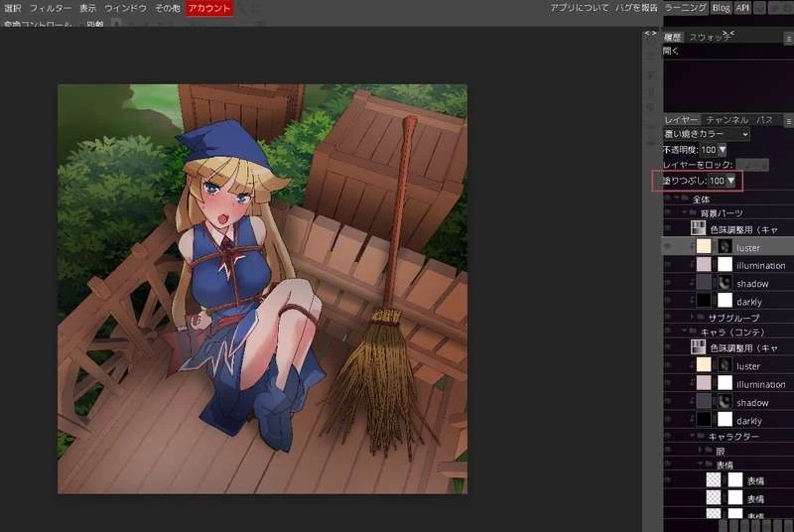Toggle visibility of the 全体 group

click(x=668, y=199)
